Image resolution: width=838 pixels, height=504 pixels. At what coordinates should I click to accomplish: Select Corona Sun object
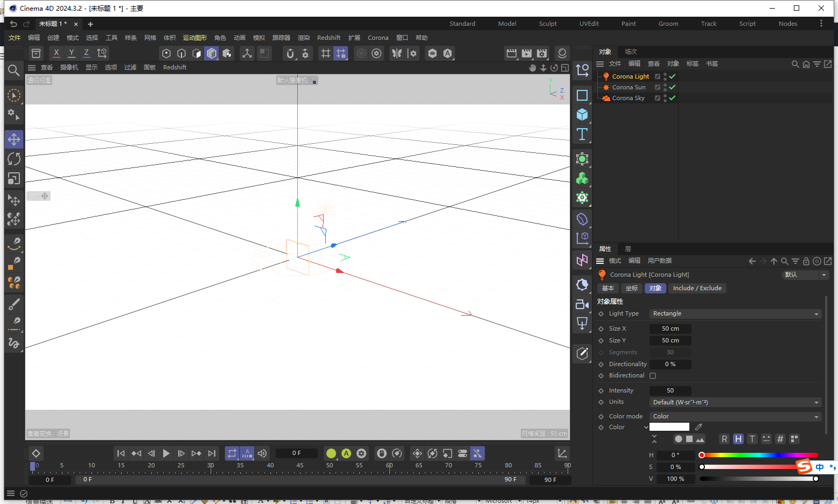click(628, 87)
